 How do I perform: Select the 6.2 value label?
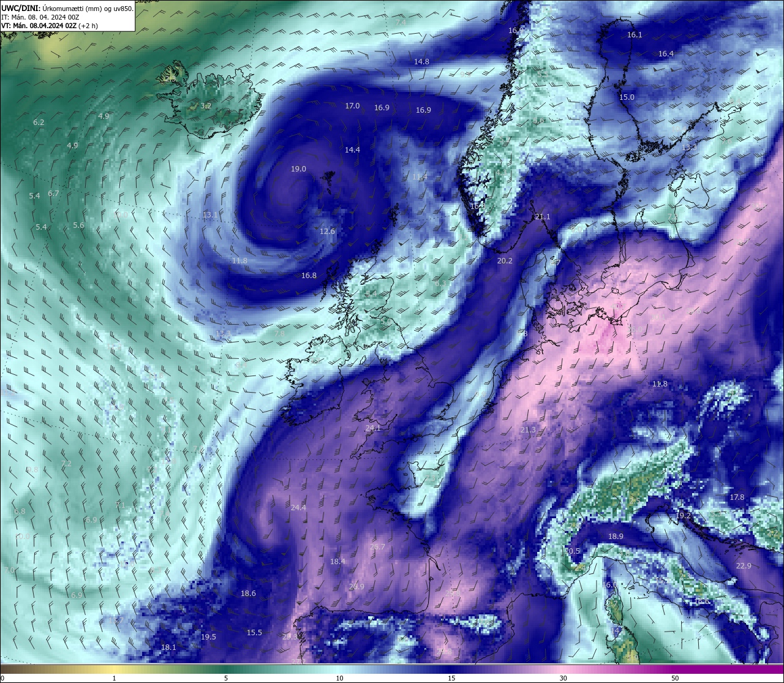click(x=39, y=123)
